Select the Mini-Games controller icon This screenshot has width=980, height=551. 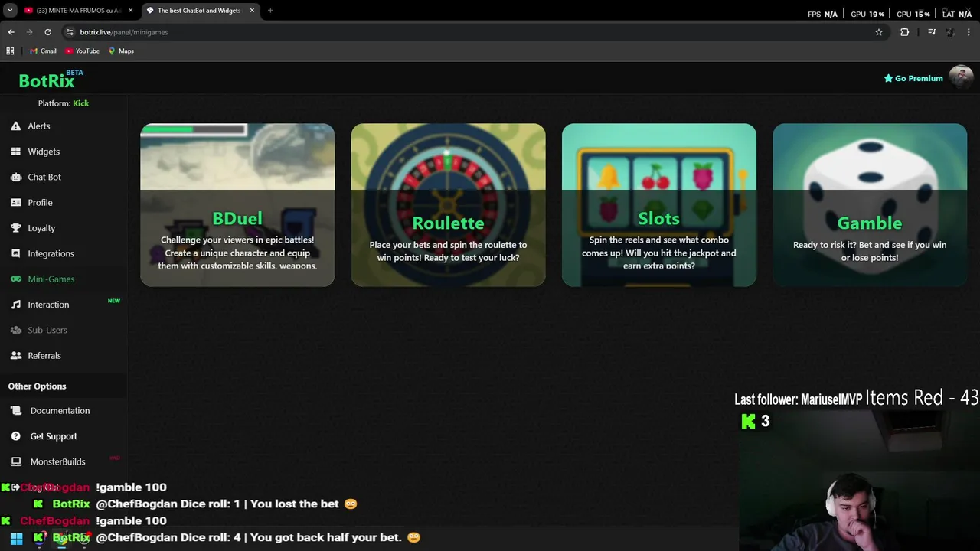[x=15, y=279]
